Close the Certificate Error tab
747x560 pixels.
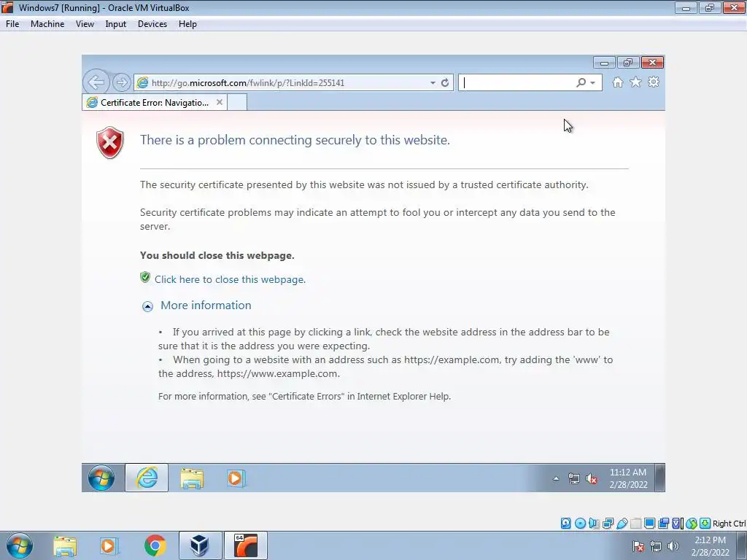[219, 102]
